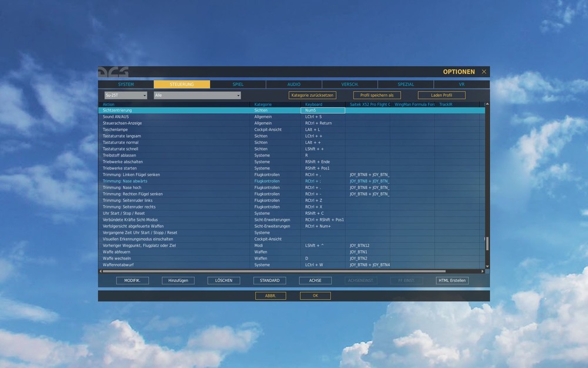Confirm with the OK button

315,296
